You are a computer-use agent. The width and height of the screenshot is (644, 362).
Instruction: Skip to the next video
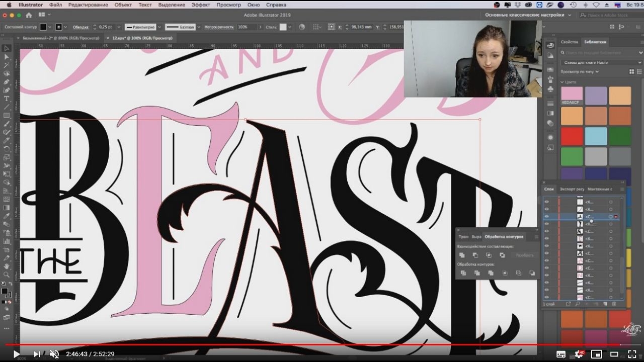tap(37, 354)
